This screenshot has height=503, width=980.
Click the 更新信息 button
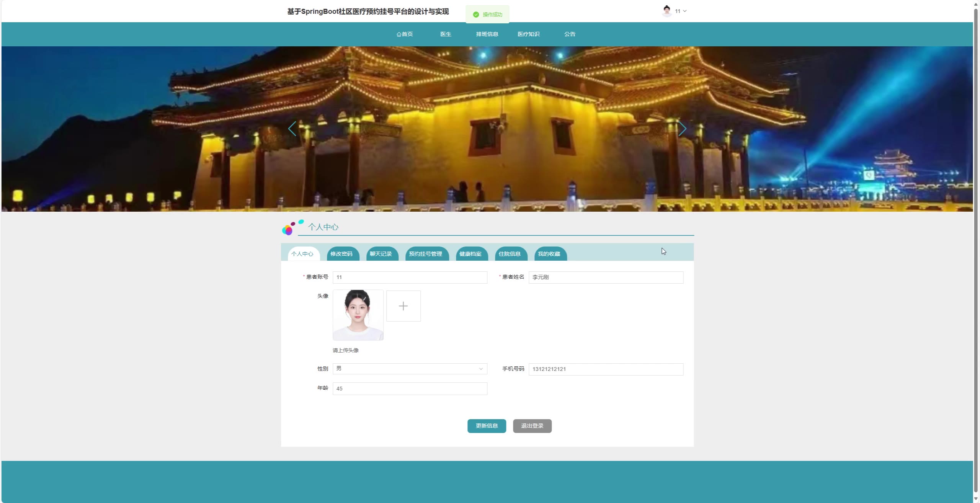tap(487, 426)
